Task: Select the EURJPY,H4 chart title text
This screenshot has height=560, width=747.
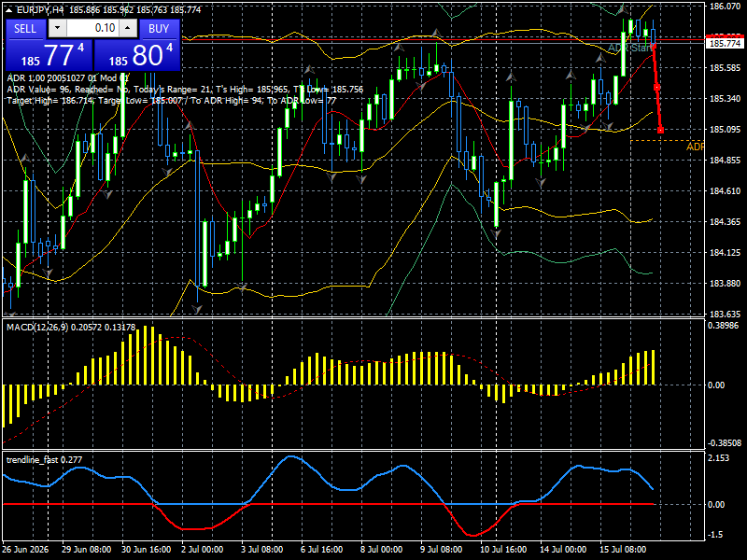Action: (40, 9)
